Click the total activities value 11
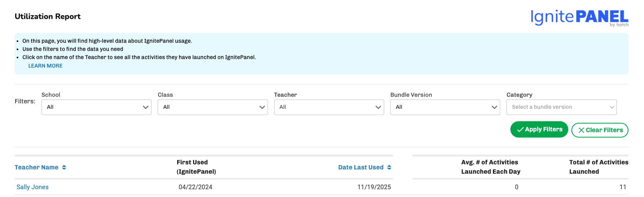The height and width of the screenshot is (197, 644). point(623,187)
